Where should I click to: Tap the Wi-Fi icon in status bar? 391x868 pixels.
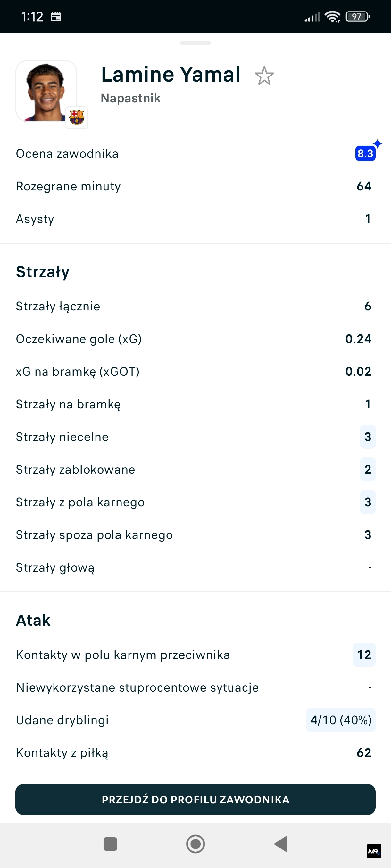[332, 17]
